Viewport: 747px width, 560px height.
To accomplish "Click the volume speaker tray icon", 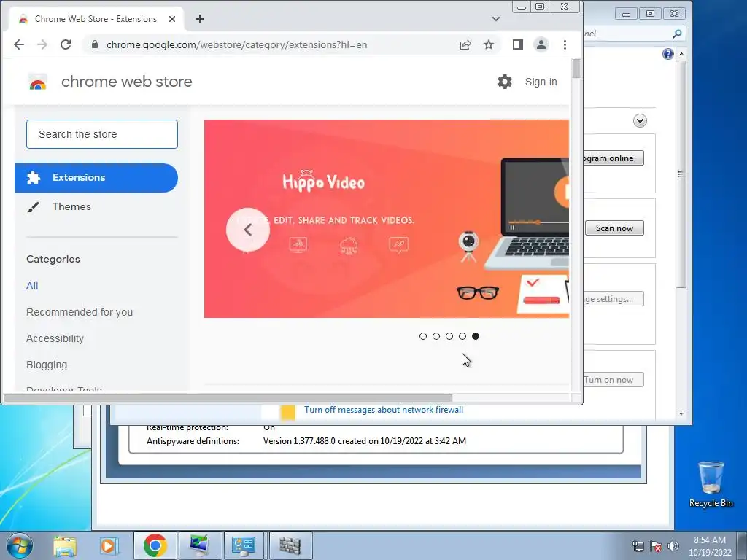I will (x=673, y=547).
